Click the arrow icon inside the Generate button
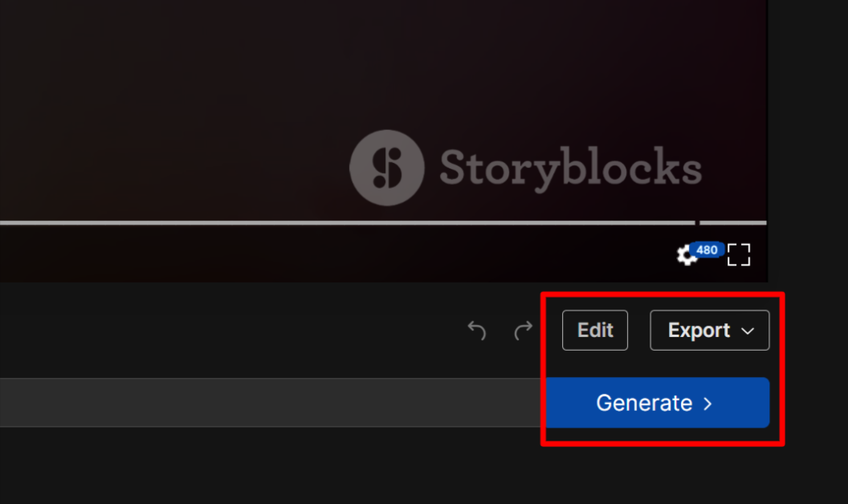 click(x=707, y=403)
